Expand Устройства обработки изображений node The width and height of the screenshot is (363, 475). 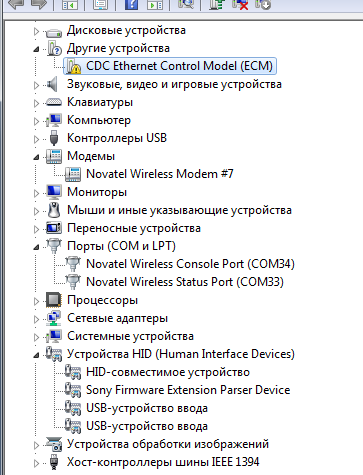tap(36, 445)
